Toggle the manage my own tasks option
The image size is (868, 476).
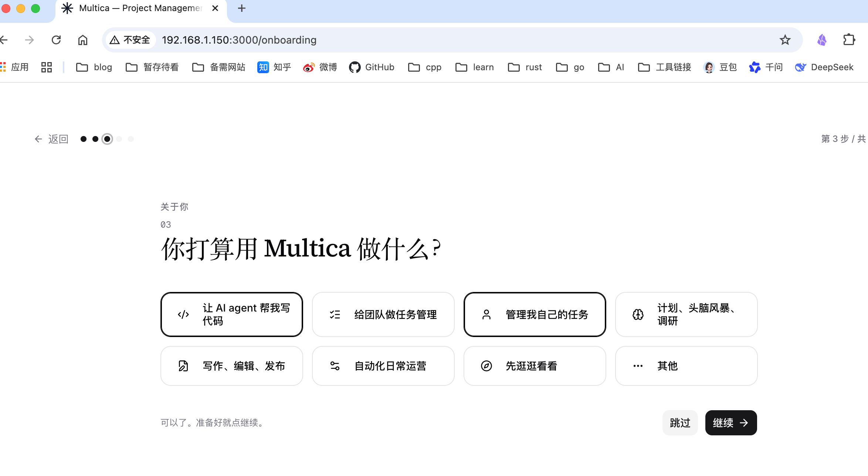click(535, 314)
